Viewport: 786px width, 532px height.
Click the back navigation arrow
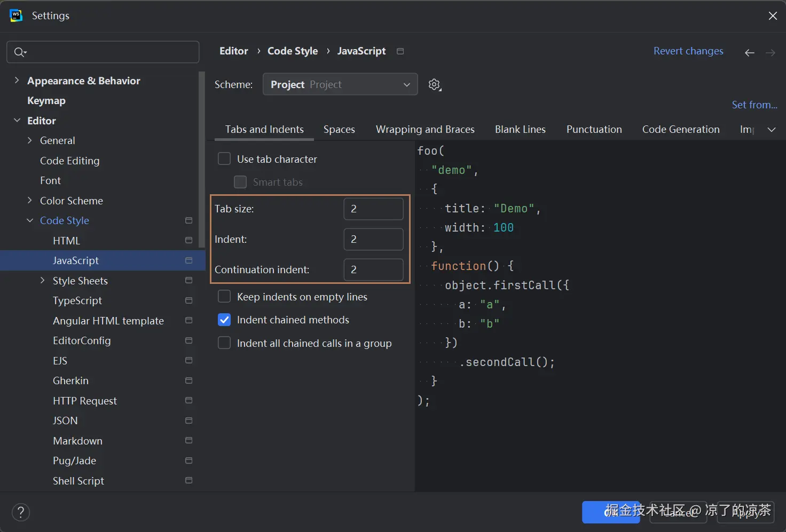point(749,52)
